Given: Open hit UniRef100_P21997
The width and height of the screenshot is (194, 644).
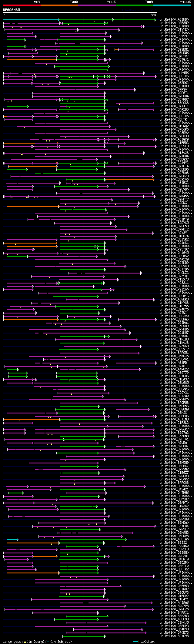Looking at the screenshot, I should coord(174,36).
